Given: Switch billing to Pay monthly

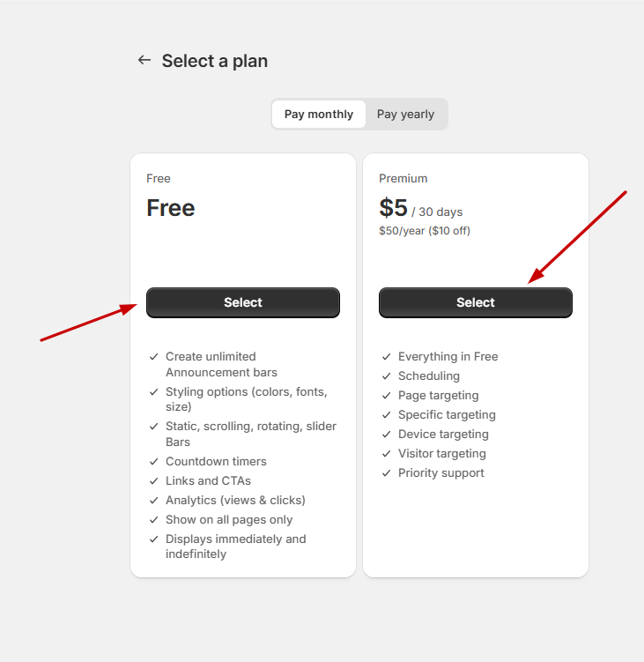Looking at the screenshot, I should [318, 114].
